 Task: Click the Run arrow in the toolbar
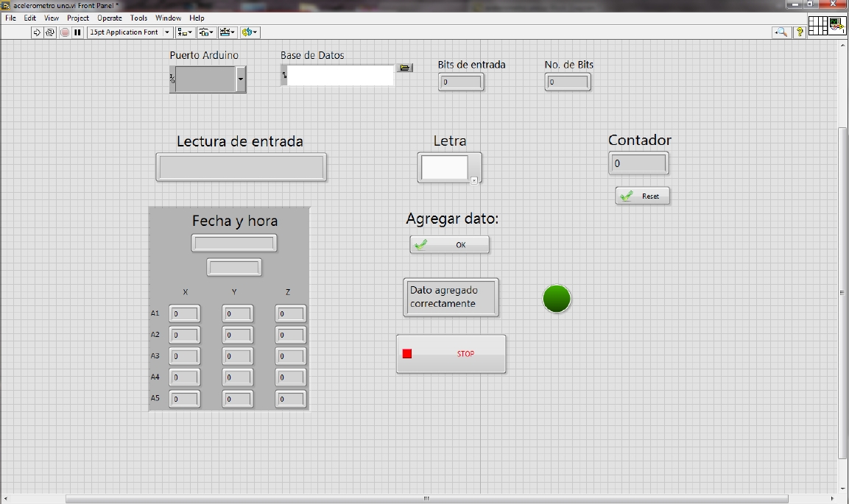(x=37, y=32)
